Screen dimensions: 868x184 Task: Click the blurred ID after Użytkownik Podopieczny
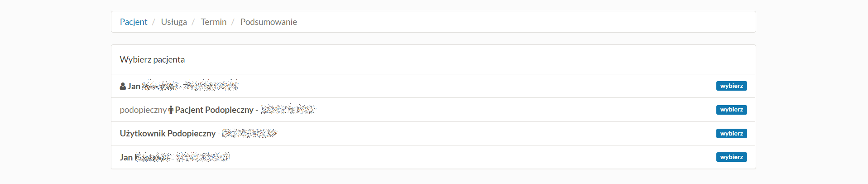click(249, 133)
